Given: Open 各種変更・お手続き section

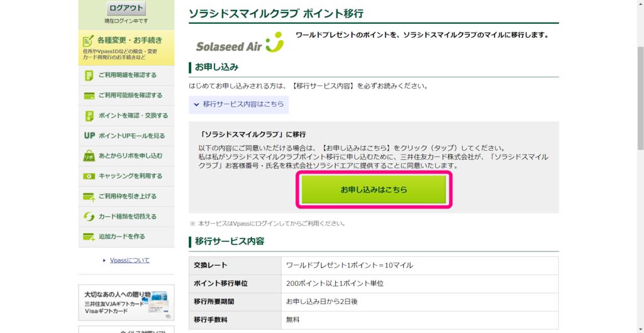Looking at the screenshot, I should tap(126, 48).
